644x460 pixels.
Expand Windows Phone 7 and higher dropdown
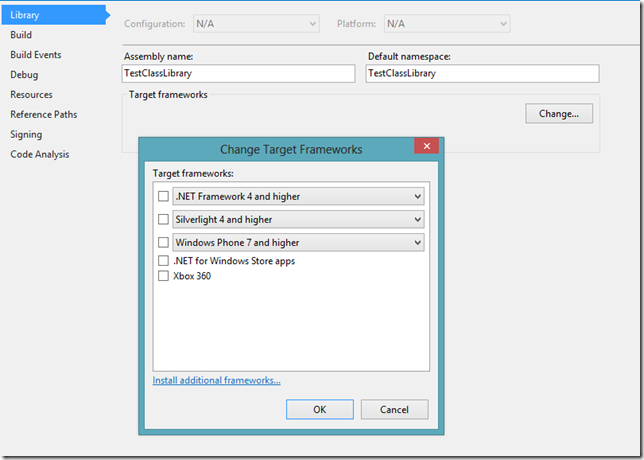[x=299, y=242]
